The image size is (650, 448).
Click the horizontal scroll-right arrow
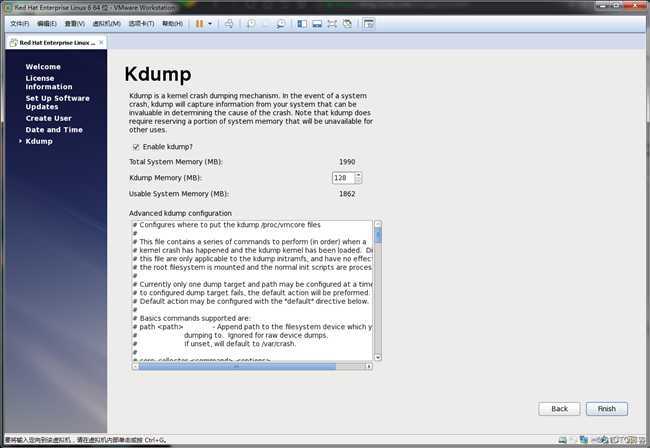[x=369, y=366]
